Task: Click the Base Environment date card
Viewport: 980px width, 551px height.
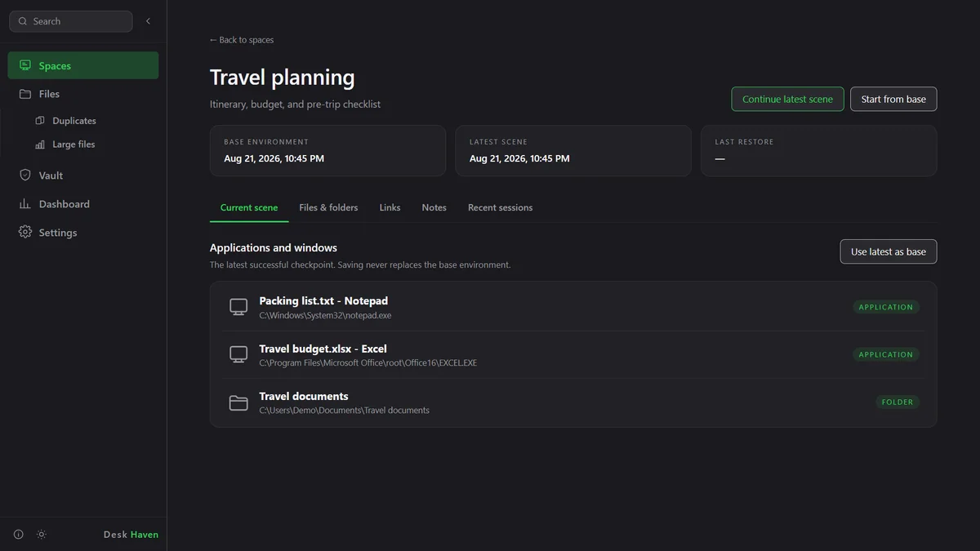Action: 328,150
